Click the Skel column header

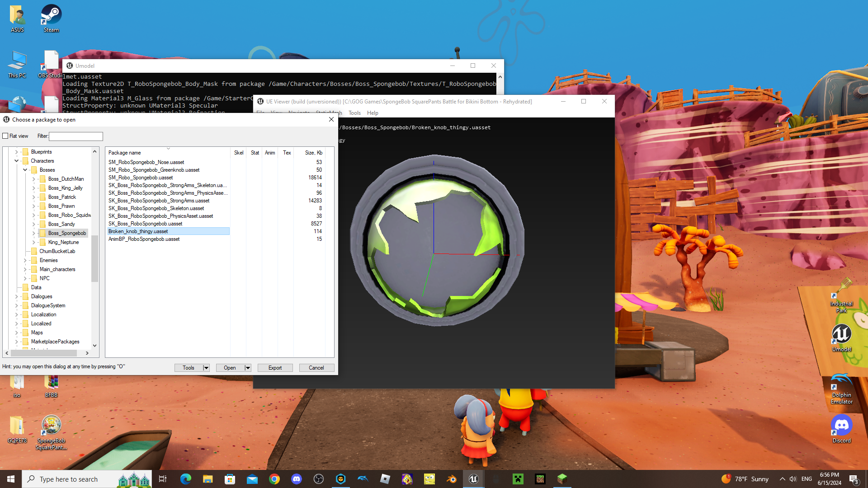coord(239,153)
